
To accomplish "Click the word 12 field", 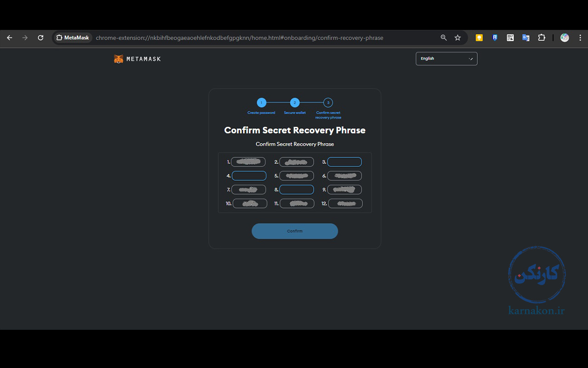I will click(x=345, y=203).
